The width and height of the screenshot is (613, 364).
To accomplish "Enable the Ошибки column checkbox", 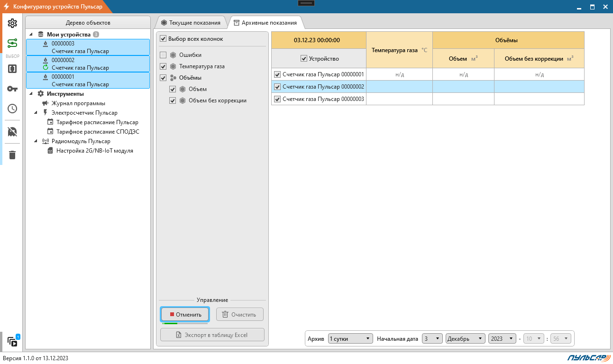I will [164, 55].
